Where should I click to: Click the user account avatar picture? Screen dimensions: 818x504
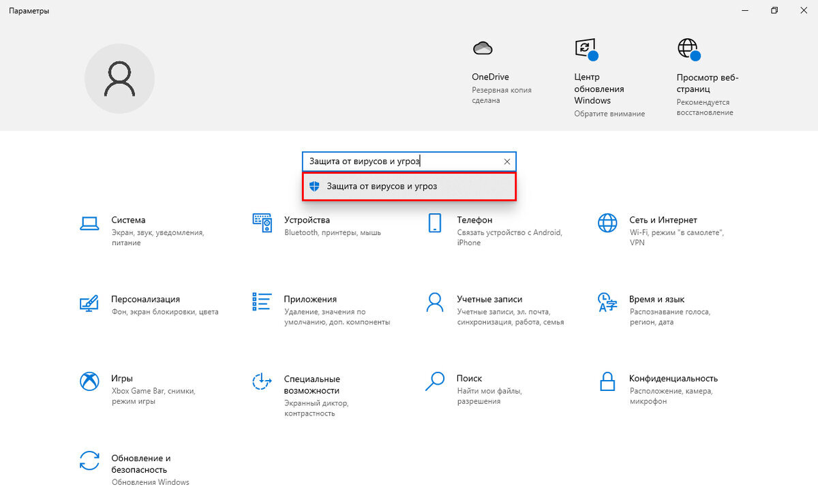[x=119, y=79]
